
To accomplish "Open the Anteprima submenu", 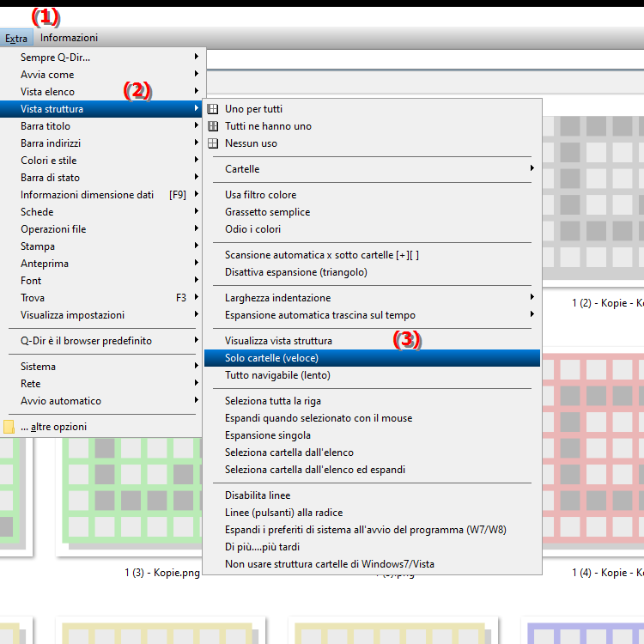I will point(101,264).
